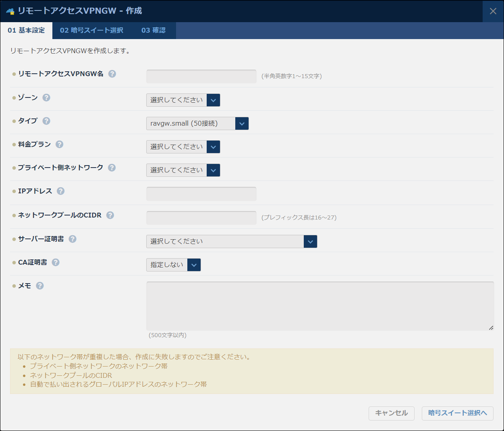This screenshot has width=504, height=431.
Task: Switch to the 02 暗号スイート選択 tab
Action: (x=91, y=31)
